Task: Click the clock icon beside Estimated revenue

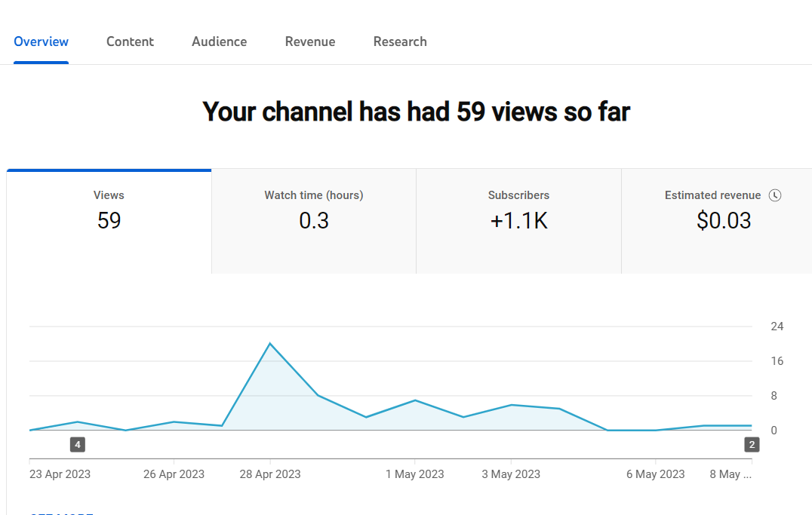Action: click(x=775, y=195)
